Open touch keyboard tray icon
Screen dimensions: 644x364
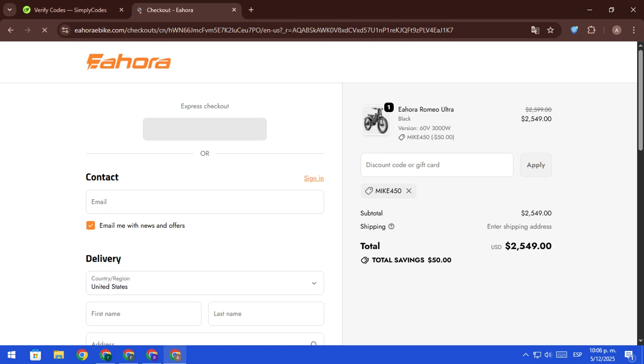(x=562, y=355)
